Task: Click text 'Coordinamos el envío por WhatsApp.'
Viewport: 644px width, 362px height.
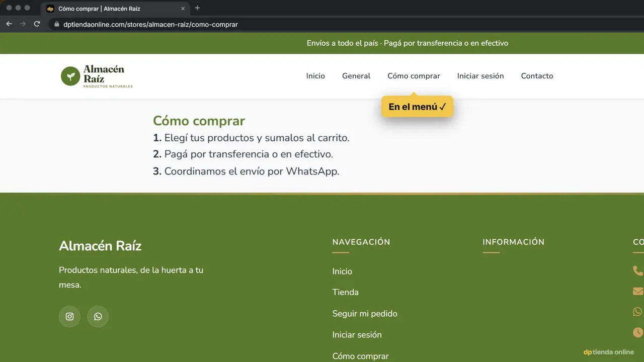Action: pyautogui.click(x=252, y=171)
